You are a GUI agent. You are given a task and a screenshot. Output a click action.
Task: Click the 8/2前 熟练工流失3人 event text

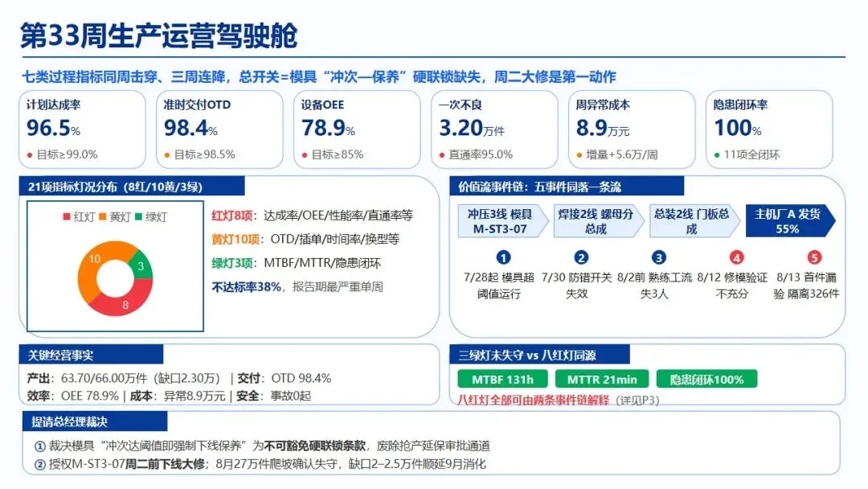click(654, 286)
